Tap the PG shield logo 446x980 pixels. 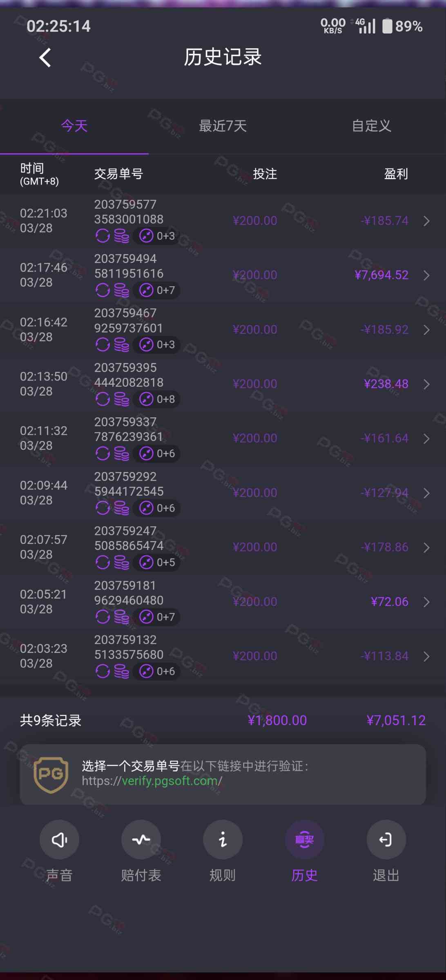(x=51, y=775)
